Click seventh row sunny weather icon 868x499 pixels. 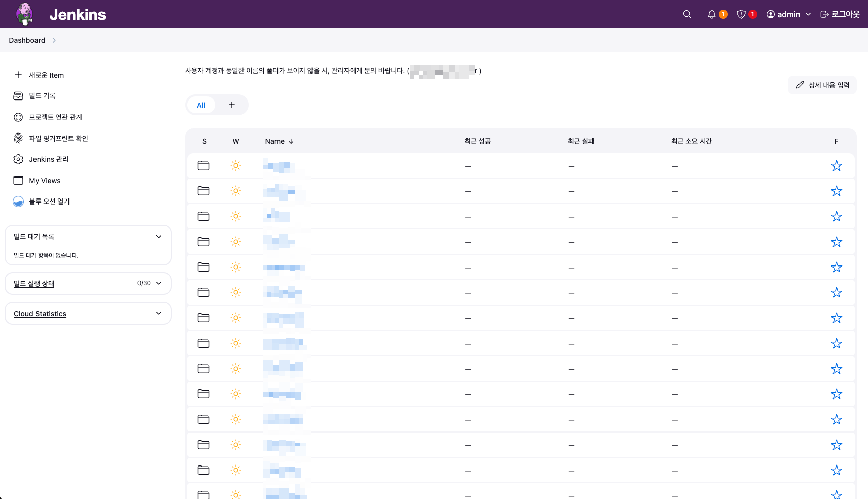click(x=236, y=318)
